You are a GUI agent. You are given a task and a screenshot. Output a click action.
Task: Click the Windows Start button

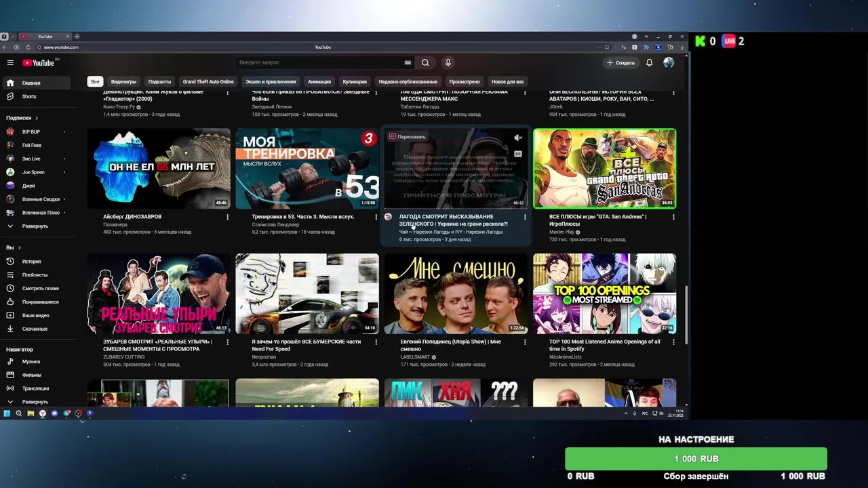coord(7,413)
